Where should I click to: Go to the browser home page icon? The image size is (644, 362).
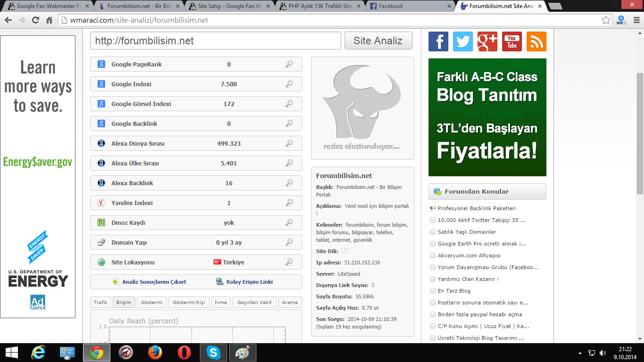(49, 20)
